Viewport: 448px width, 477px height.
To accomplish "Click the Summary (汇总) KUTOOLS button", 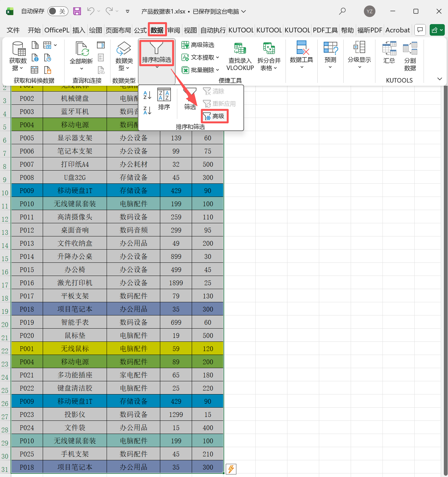I will pos(389,52).
